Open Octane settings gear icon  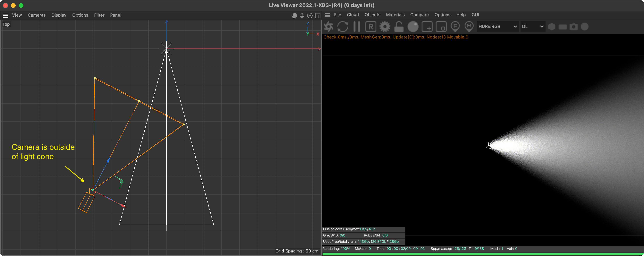[x=385, y=27]
